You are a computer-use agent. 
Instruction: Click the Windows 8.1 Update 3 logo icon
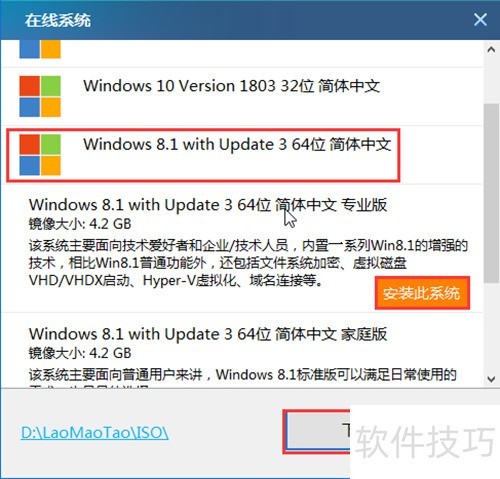pyautogui.click(x=40, y=155)
